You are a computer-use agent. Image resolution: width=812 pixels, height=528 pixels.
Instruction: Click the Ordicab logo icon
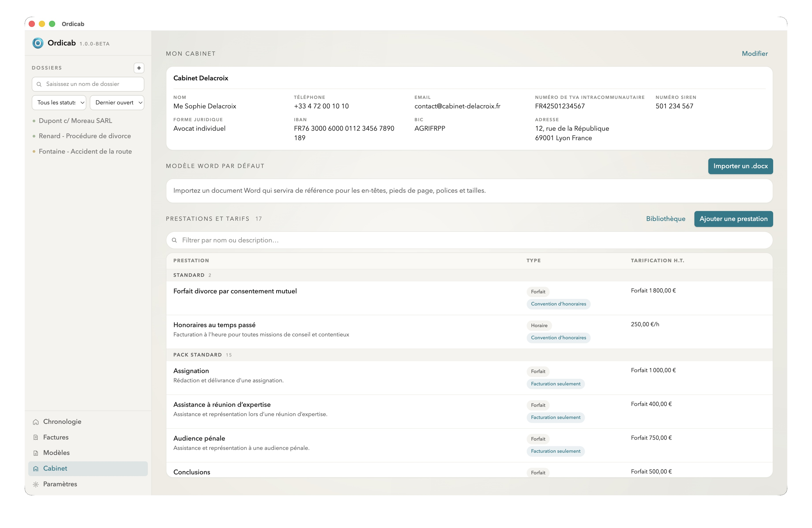point(38,43)
